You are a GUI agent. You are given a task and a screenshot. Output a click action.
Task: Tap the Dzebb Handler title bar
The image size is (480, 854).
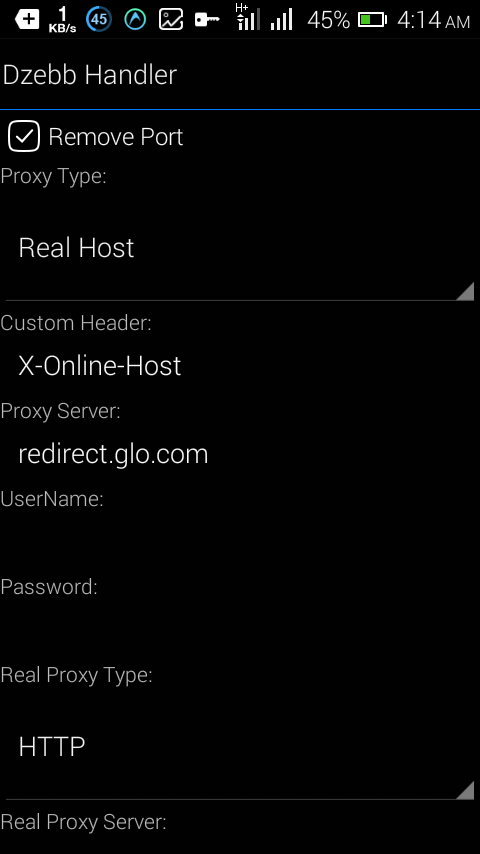point(240,75)
